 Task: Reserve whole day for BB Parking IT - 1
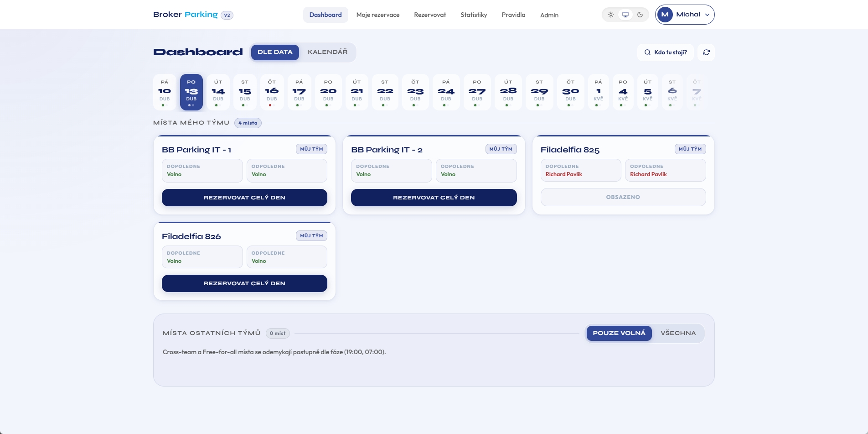click(244, 198)
